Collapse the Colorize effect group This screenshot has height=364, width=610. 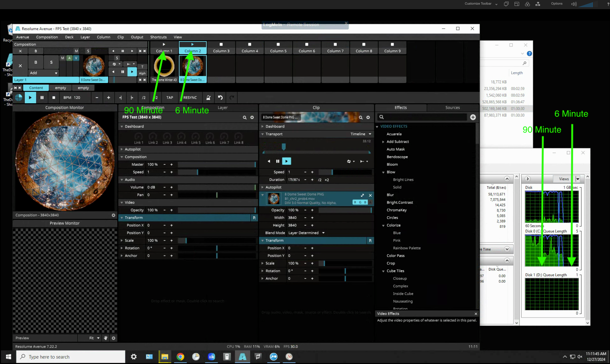(x=383, y=225)
